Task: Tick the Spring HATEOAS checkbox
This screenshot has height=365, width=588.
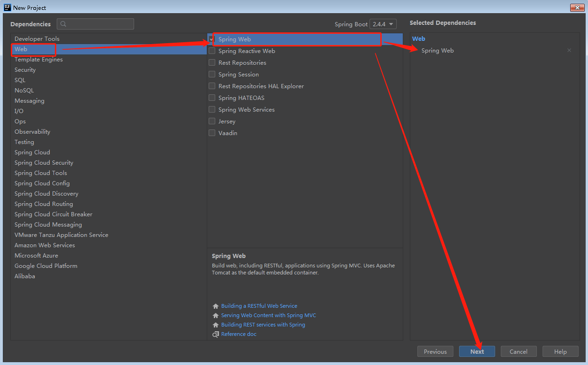Action: (212, 98)
